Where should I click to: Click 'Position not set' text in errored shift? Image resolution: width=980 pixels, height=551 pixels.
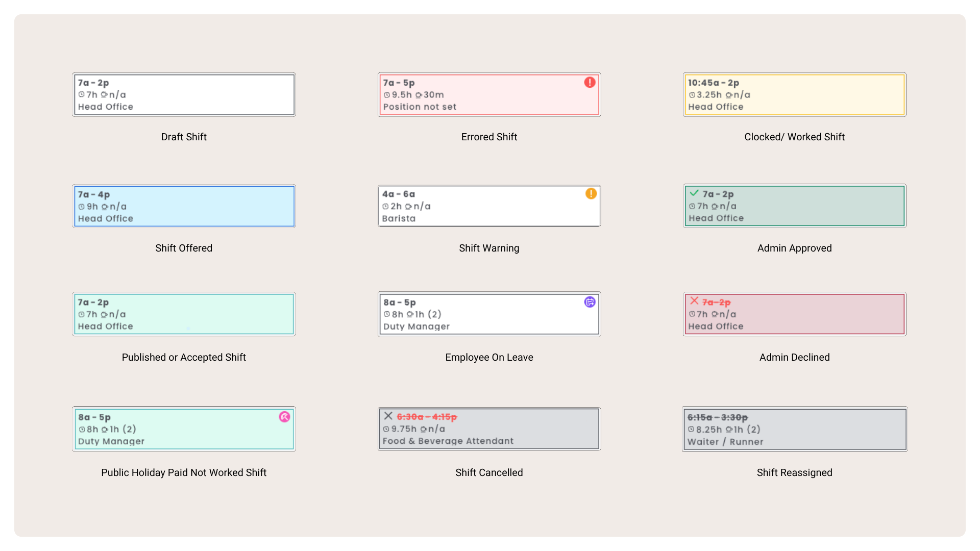(420, 107)
